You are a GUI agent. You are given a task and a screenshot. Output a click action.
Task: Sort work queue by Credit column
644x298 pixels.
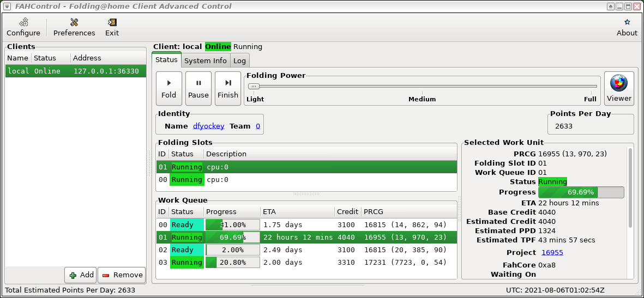point(348,212)
